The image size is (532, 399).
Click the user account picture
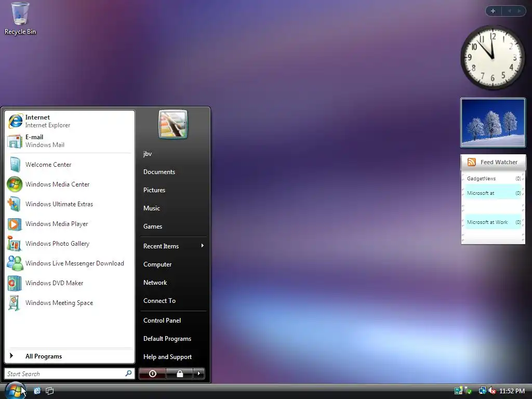click(x=172, y=124)
